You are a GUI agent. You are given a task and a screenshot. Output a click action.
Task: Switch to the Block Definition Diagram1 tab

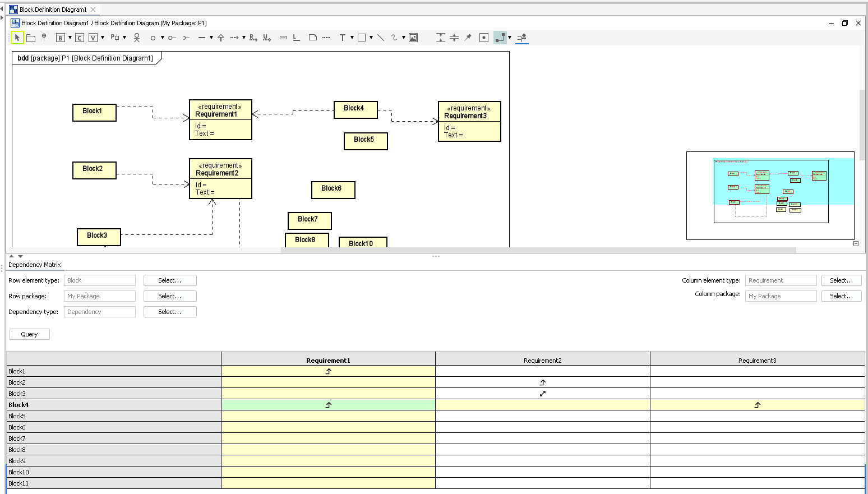pyautogui.click(x=53, y=9)
